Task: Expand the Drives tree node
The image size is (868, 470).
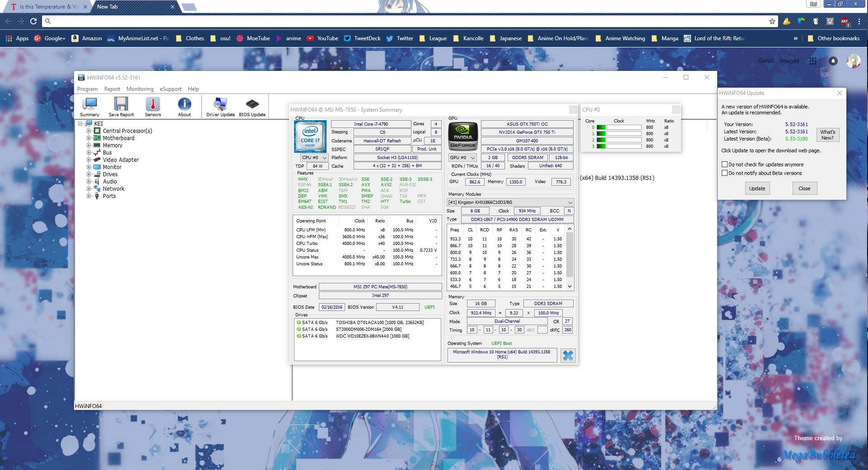Action: click(x=89, y=174)
